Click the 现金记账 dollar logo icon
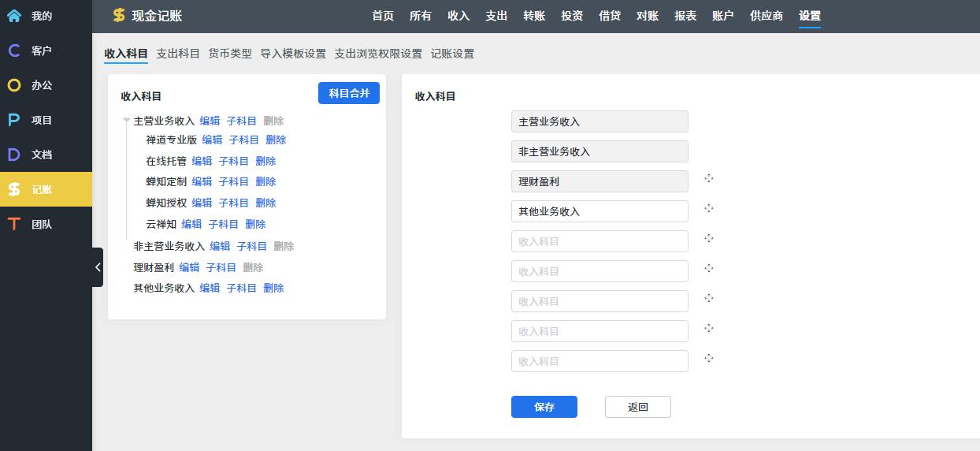The image size is (980, 451). [119, 16]
